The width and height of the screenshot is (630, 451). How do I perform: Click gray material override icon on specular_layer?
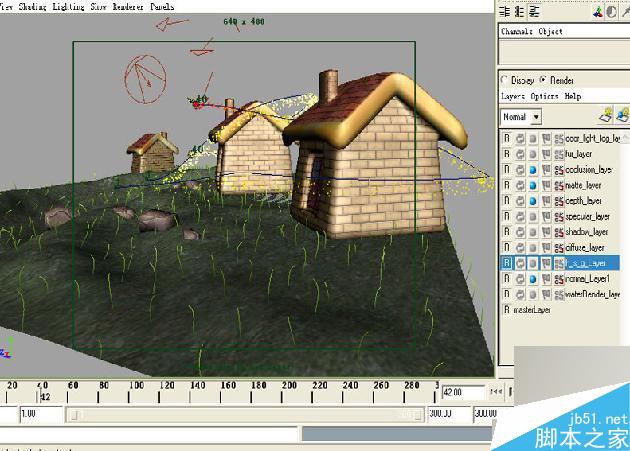533,217
